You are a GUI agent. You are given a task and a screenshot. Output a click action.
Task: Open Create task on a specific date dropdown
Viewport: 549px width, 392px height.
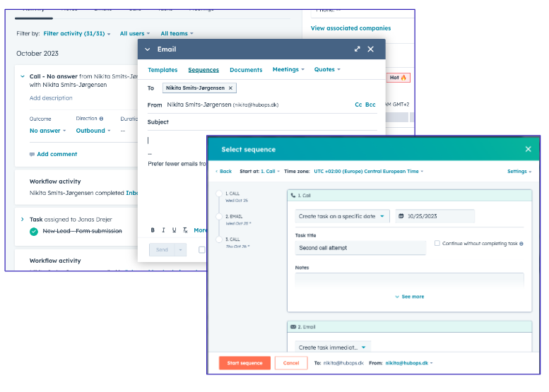pyautogui.click(x=342, y=216)
